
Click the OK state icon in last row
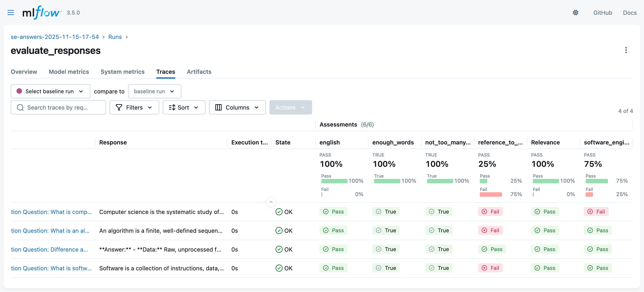point(279,268)
